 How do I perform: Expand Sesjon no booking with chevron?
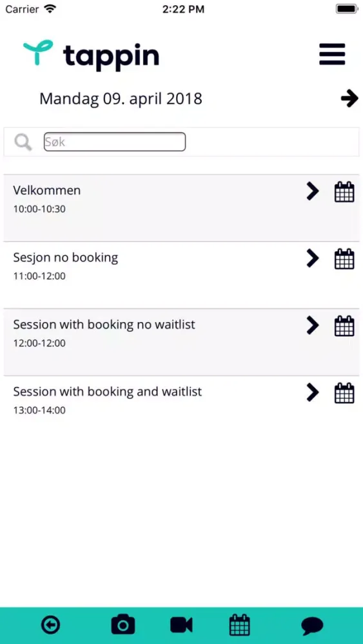(313, 258)
